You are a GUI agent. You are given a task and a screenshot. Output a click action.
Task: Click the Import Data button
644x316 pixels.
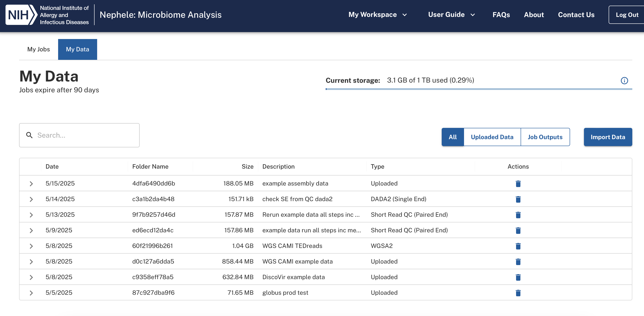tap(608, 137)
